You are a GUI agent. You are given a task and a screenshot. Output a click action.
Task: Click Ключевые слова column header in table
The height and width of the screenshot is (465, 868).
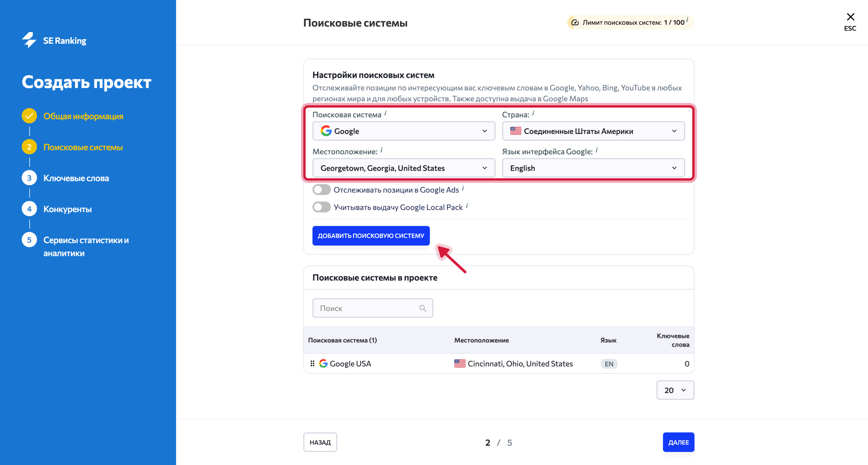(x=673, y=340)
